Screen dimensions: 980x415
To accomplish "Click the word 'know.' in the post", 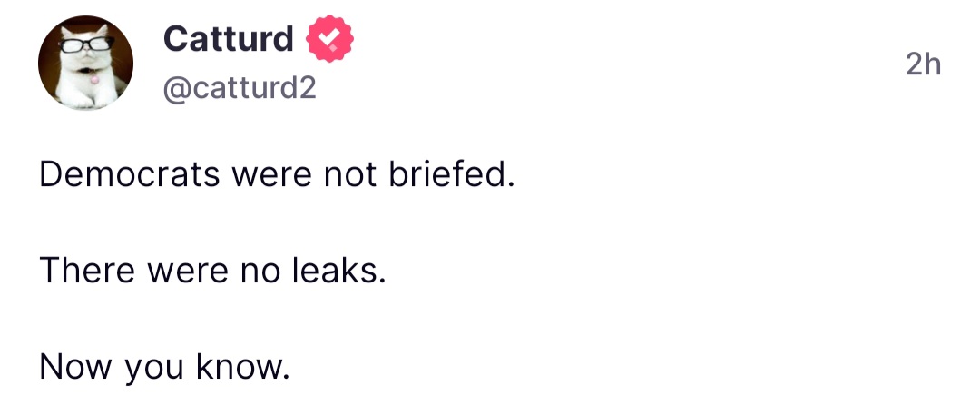I will [243, 367].
